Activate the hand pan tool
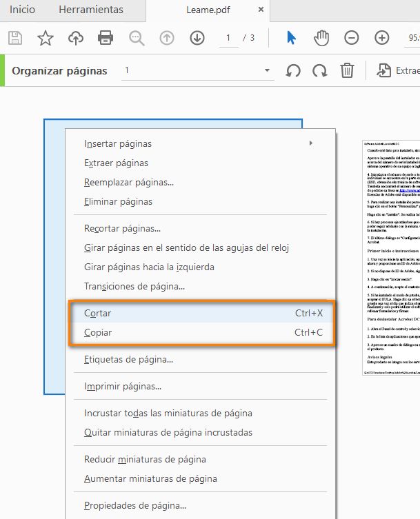Viewport: 420px width, 519px height. click(321, 38)
